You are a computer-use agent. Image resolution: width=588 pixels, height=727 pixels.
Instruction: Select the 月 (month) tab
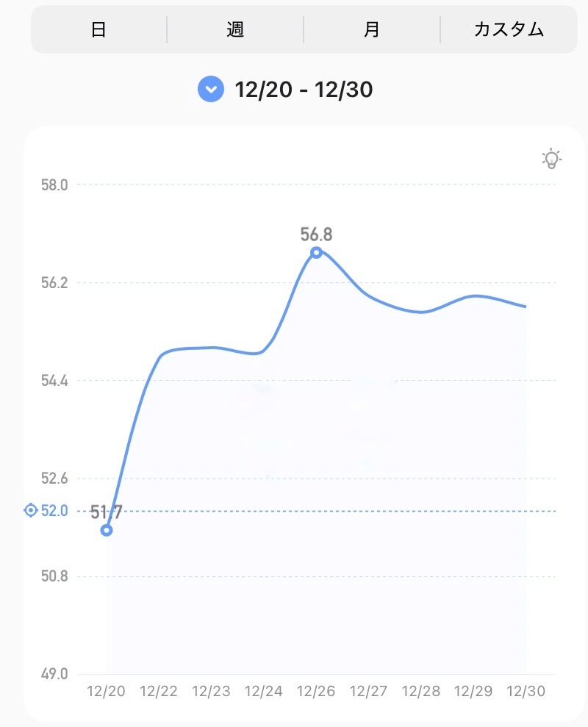pyautogui.click(x=372, y=29)
